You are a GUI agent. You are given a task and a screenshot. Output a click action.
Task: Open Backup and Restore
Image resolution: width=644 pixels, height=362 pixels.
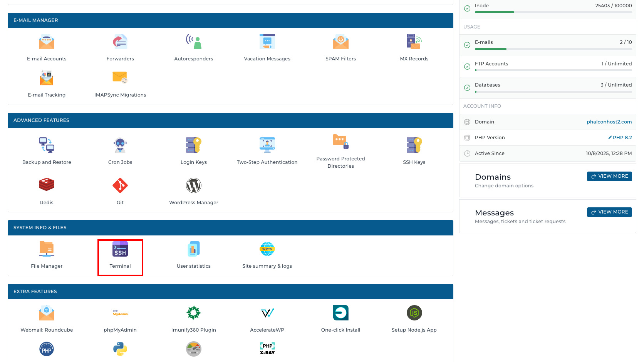pos(47,152)
